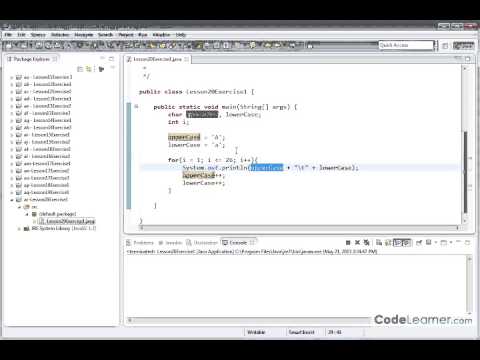The width and height of the screenshot is (480, 360).
Task: Toggle Show Console on Standard Out
Action: (x=398, y=243)
